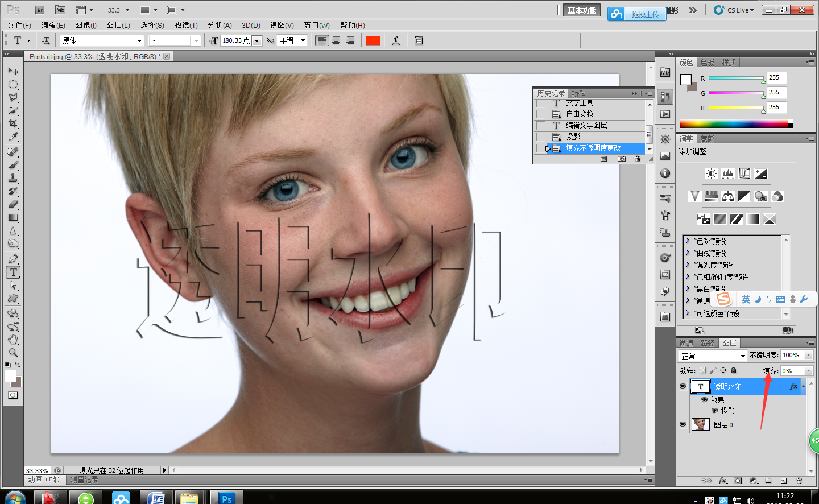The height and width of the screenshot is (504, 819).
Task: Select the Zoom magnifier tool
Action: (13, 353)
